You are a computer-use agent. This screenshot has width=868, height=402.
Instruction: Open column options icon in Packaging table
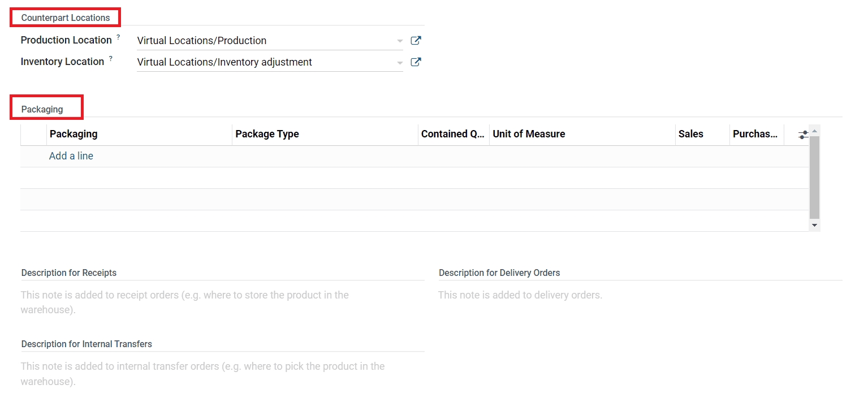[x=803, y=135]
